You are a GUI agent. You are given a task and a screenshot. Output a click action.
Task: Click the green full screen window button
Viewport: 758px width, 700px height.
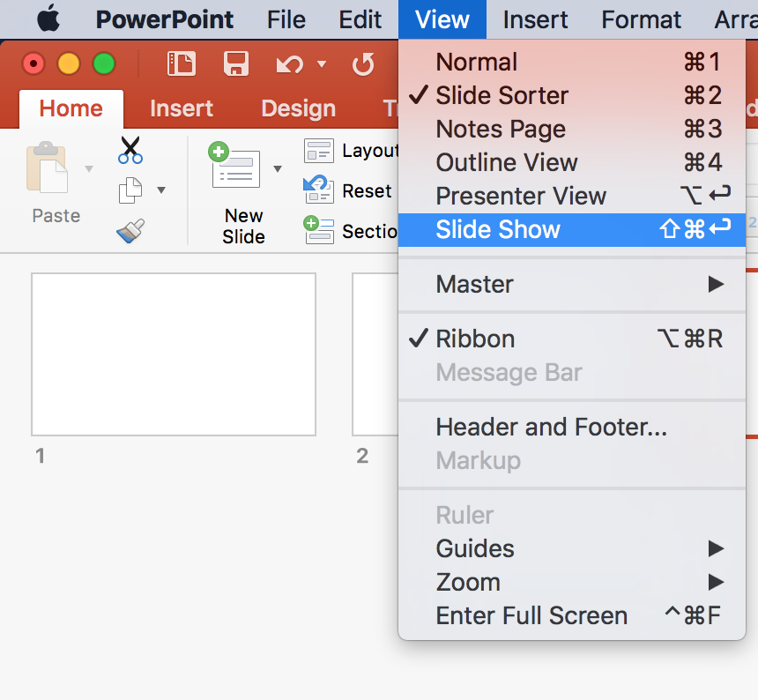[104, 63]
